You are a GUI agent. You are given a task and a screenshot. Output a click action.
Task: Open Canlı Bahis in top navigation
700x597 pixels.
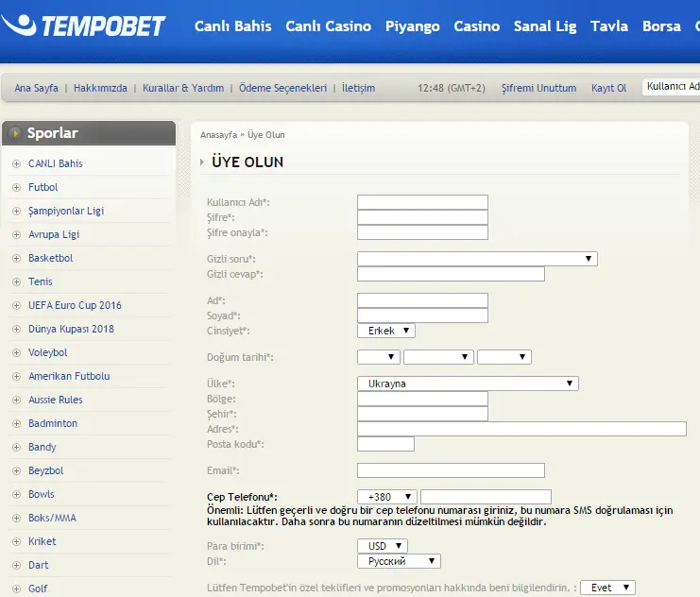point(233,26)
